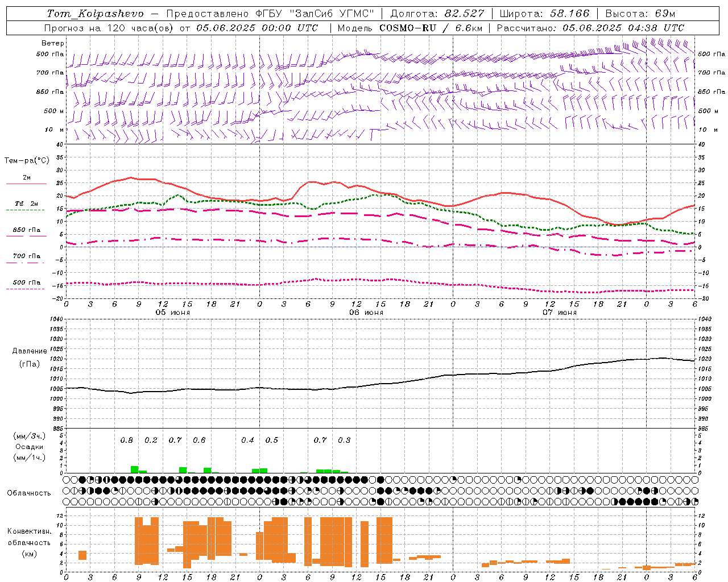Screen dimensions: 728x582
Task: Click the '(мм/3ч.)' precipitation unit label
Action: click(29, 436)
